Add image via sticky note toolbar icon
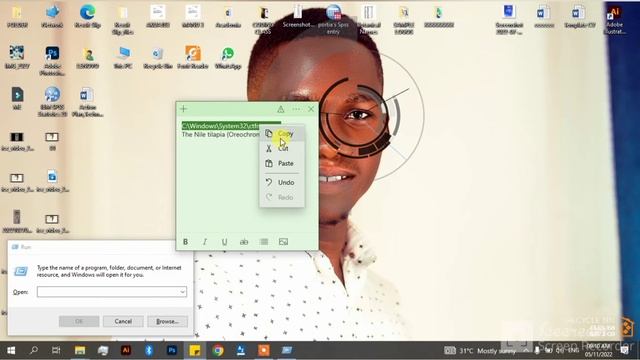Screen dimensions: 640x360 click(x=283, y=242)
